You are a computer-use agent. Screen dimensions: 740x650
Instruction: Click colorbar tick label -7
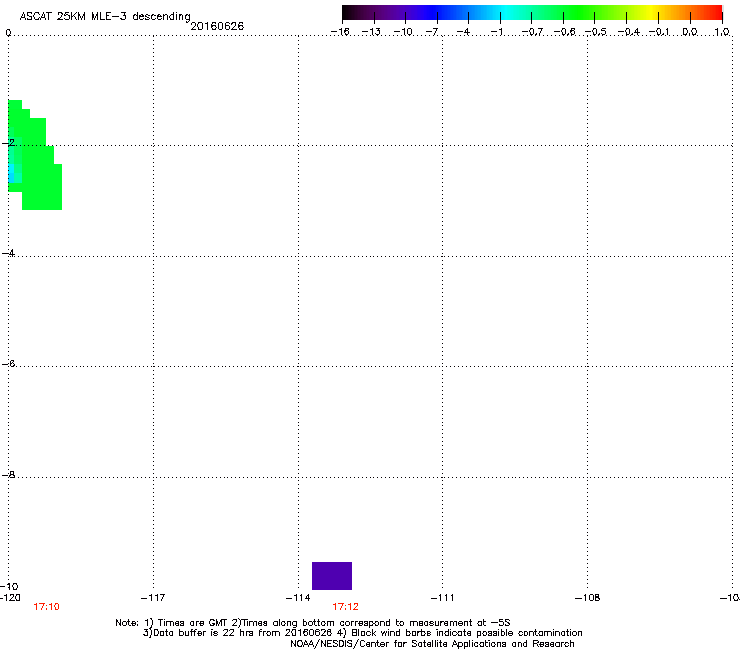click(x=433, y=32)
